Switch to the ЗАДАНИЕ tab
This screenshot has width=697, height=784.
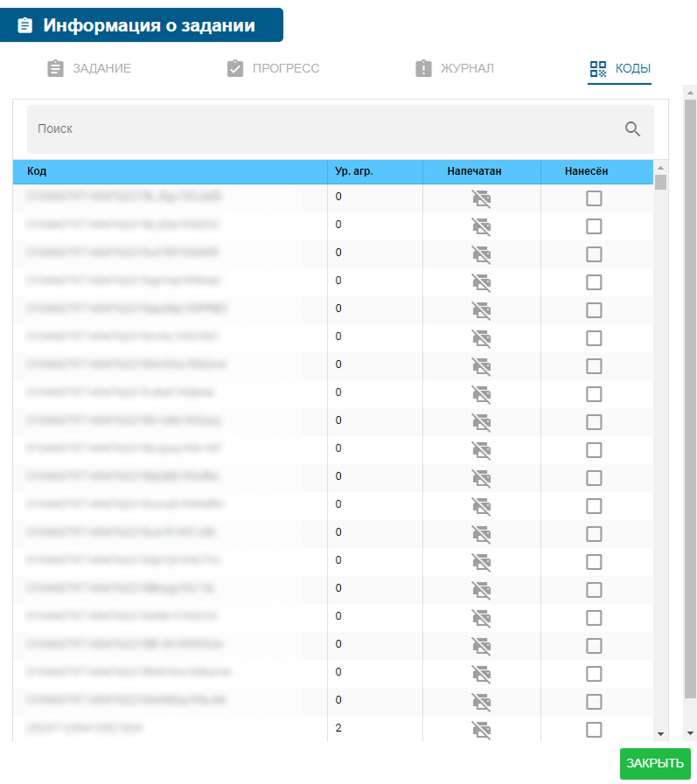click(x=89, y=69)
